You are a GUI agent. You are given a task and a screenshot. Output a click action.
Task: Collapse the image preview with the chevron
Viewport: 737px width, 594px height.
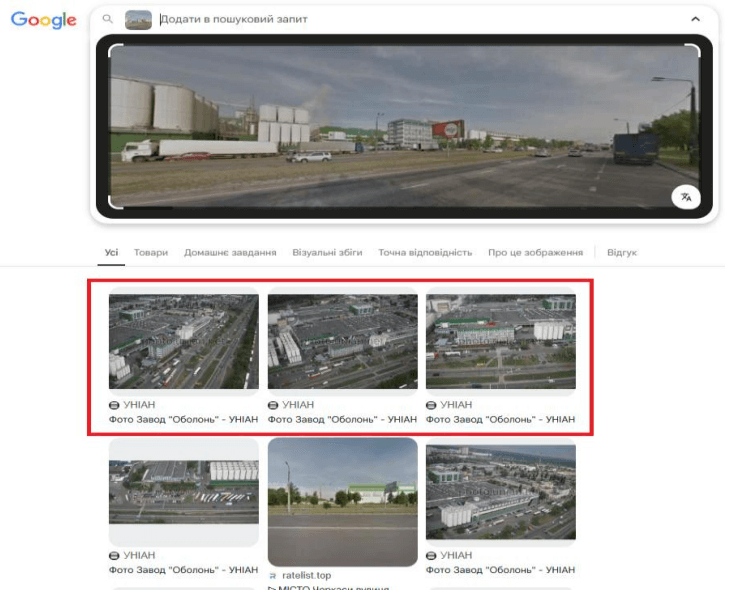click(x=695, y=19)
